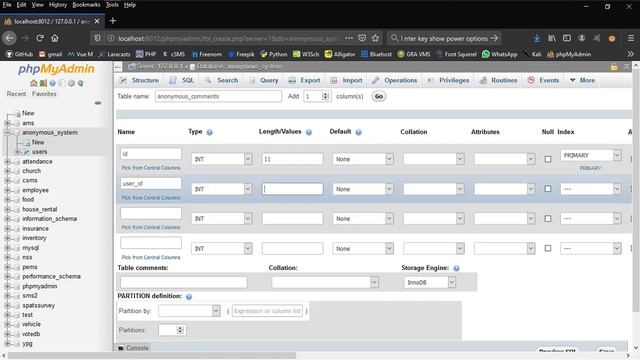Open the Index dropdown for user_id row

coord(591,189)
